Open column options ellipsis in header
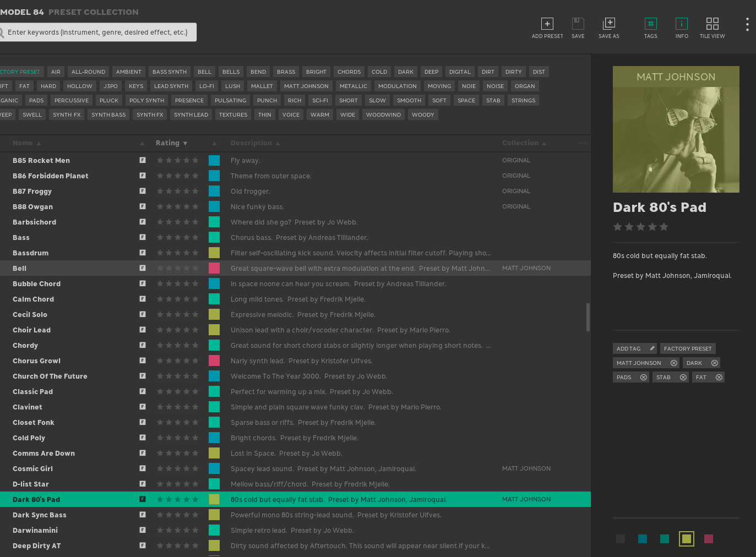Image resolution: width=756 pixels, height=557 pixels. [x=582, y=143]
